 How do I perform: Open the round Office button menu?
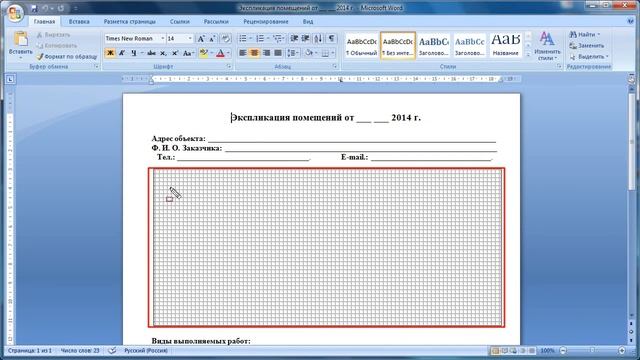point(15,13)
